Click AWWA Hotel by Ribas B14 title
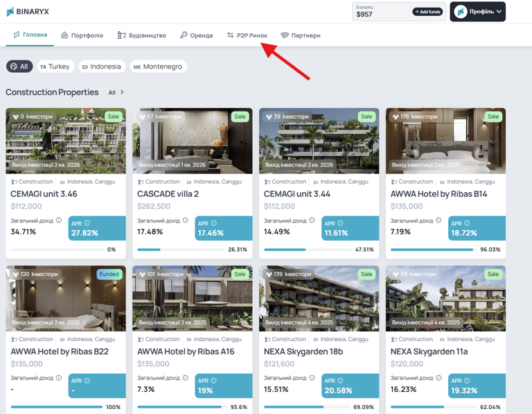 (x=439, y=194)
